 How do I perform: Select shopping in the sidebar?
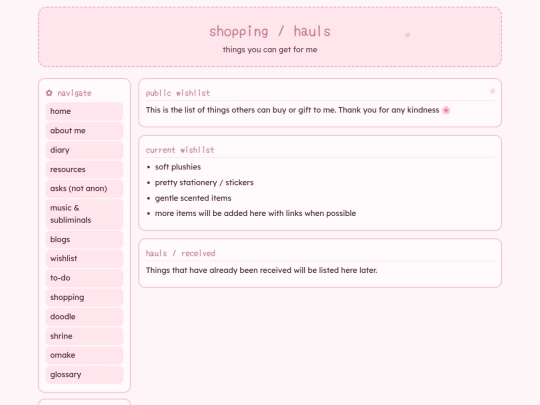(x=84, y=297)
